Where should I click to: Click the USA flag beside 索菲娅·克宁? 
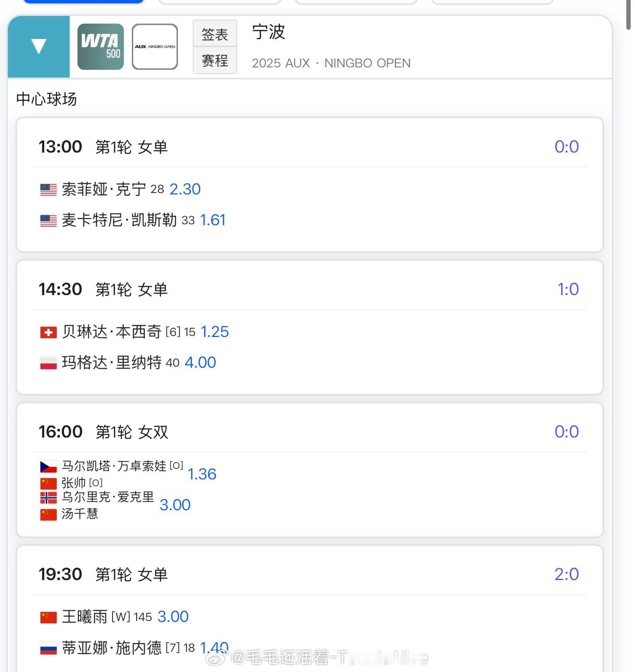48,190
